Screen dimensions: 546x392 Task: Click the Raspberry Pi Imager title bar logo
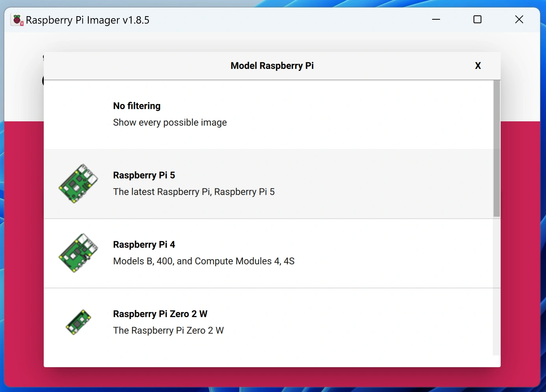17,20
